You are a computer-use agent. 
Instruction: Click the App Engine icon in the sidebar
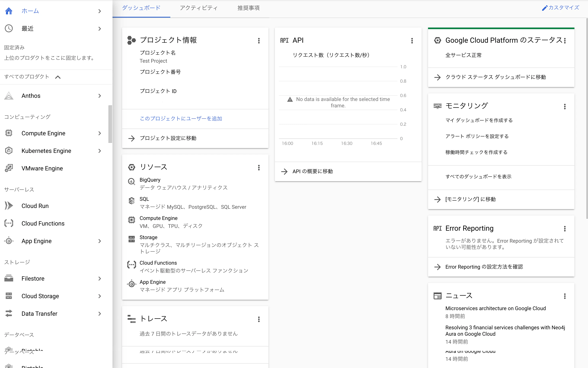coord(9,241)
